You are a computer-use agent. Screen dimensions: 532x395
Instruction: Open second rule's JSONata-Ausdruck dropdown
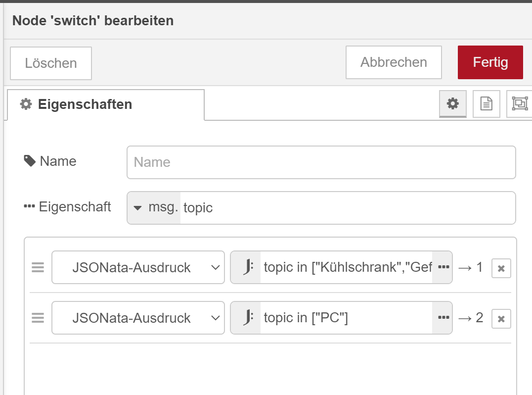coord(138,318)
